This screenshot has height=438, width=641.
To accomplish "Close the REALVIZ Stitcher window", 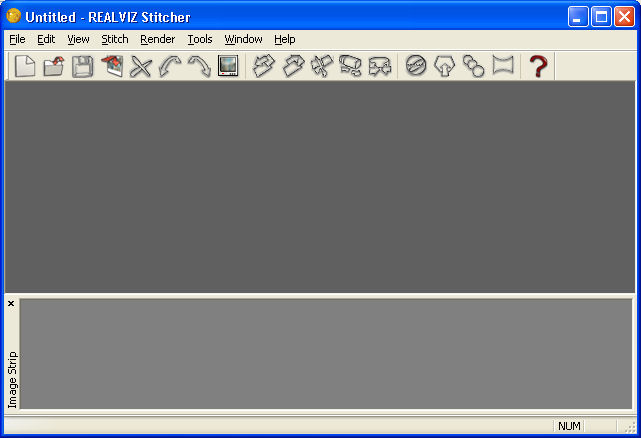I will click(x=625, y=17).
